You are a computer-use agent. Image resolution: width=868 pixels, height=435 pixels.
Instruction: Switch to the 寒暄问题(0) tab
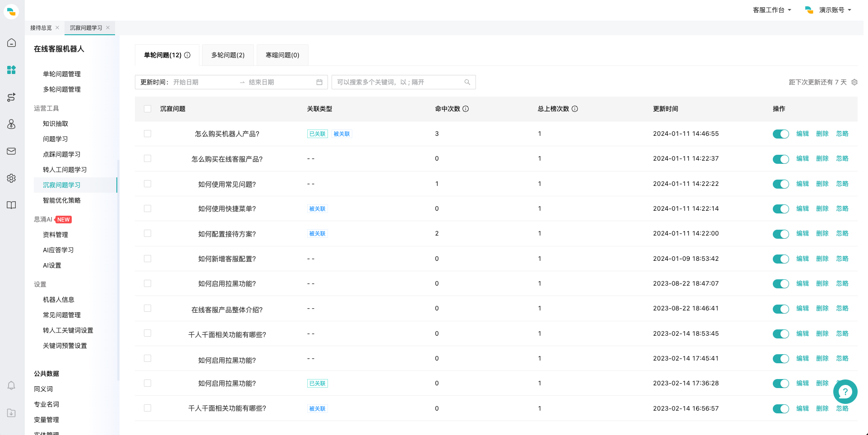(x=282, y=55)
